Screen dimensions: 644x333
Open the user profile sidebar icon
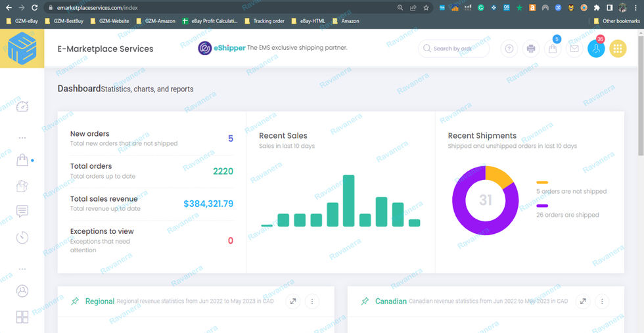(x=22, y=291)
